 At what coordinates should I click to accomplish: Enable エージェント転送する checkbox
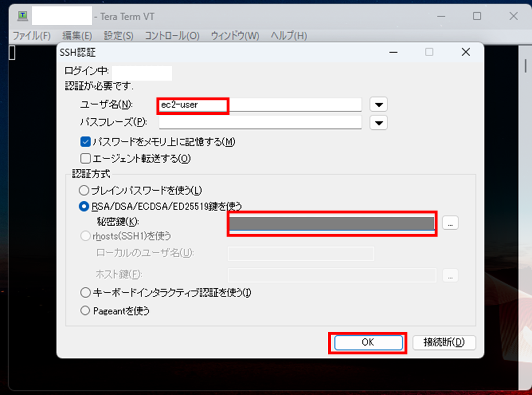(x=86, y=158)
